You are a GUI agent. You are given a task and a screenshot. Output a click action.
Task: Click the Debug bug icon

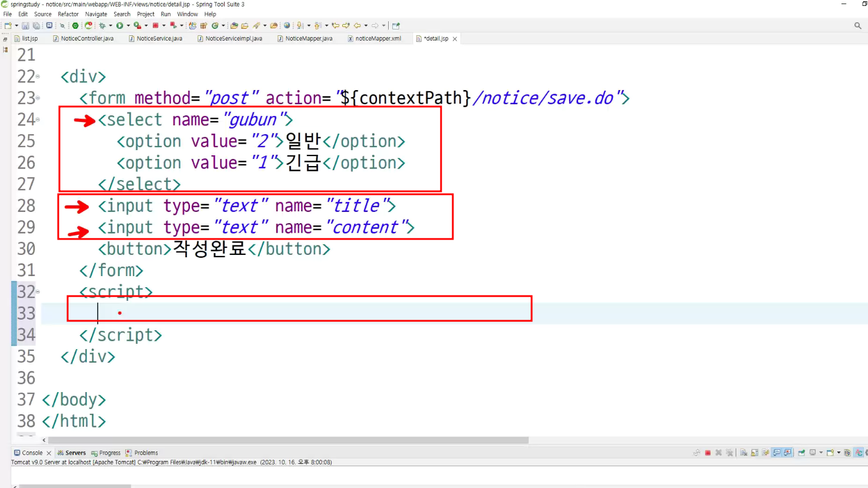pyautogui.click(x=102, y=25)
